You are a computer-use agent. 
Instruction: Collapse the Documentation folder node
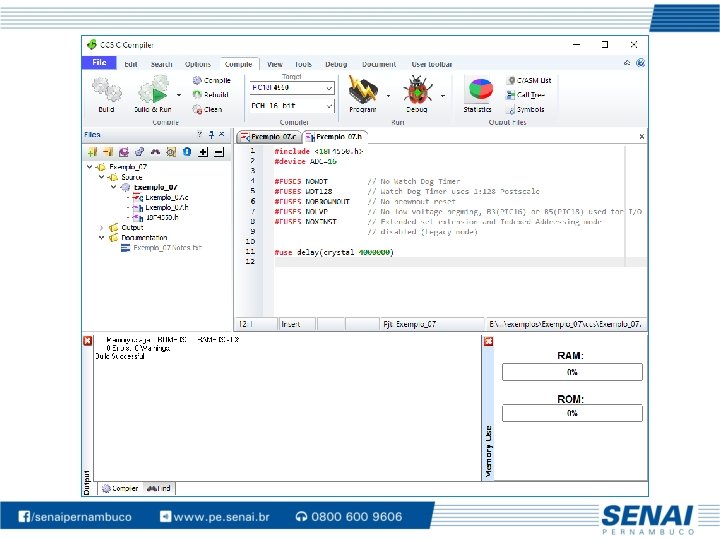click(x=101, y=237)
